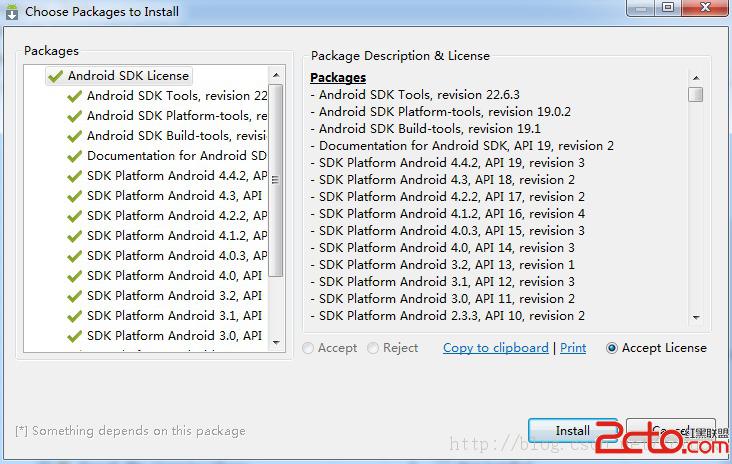Click the Copy to clipboard link
Image resolution: width=732 pixels, height=464 pixels.
click(x=495, y=348)
